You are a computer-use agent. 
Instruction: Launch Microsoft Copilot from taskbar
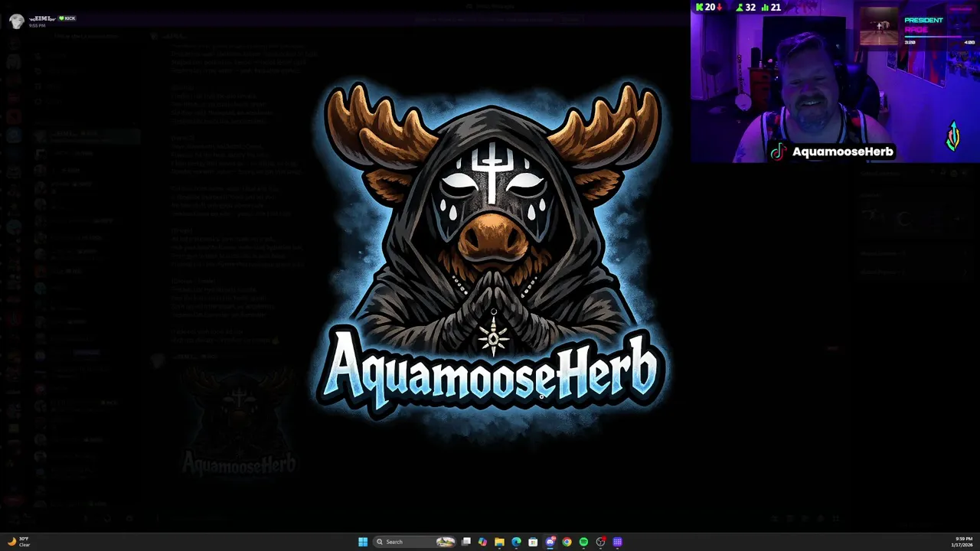pyautogui.click(x=482, y=542)
